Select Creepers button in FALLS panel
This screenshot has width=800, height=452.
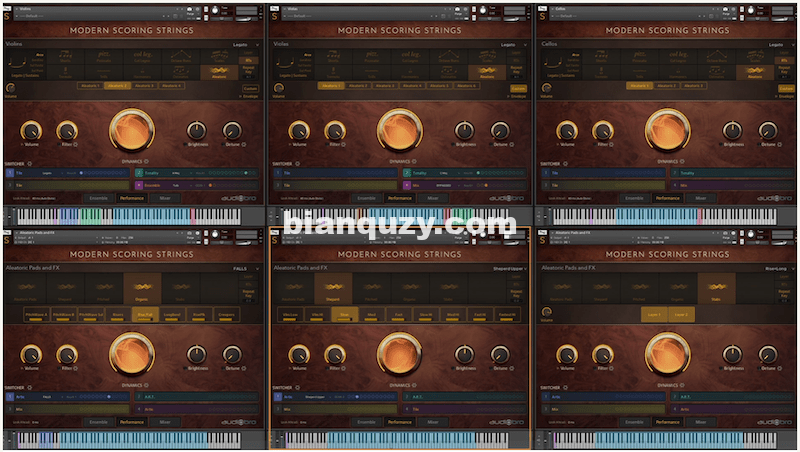click(227, 315)
